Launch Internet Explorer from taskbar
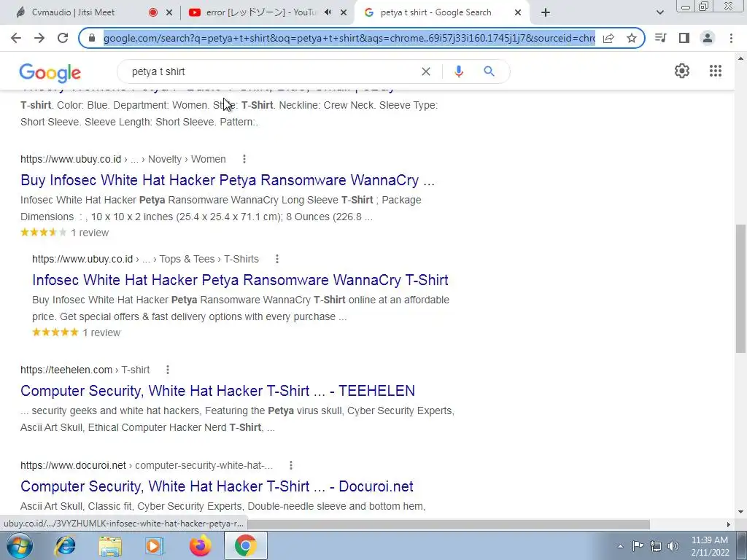This screenshot has height=560, width=747. [65, 545]
